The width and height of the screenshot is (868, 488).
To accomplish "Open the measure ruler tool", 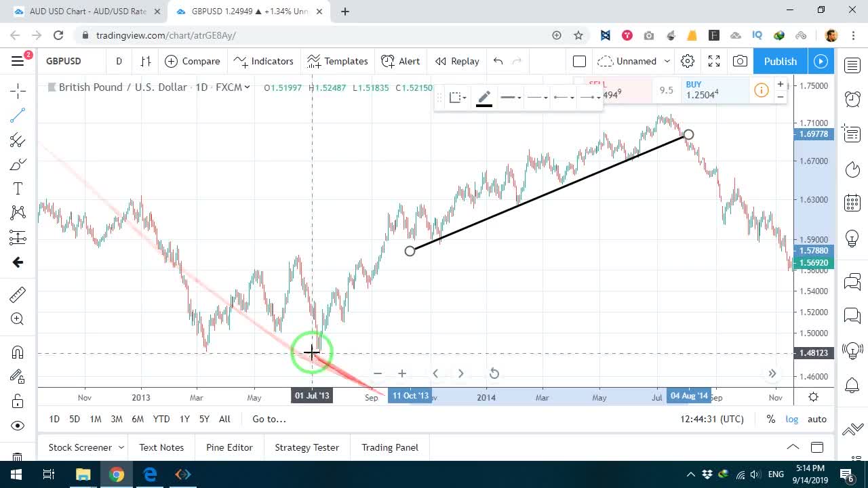I will click(x=18, y=294).
